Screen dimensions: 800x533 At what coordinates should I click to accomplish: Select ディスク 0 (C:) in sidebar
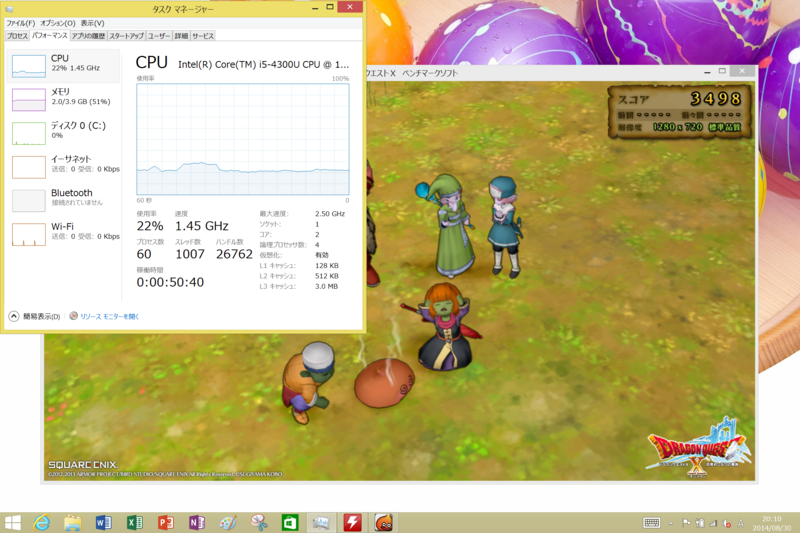pyautogui.click(x=63, y=133)
